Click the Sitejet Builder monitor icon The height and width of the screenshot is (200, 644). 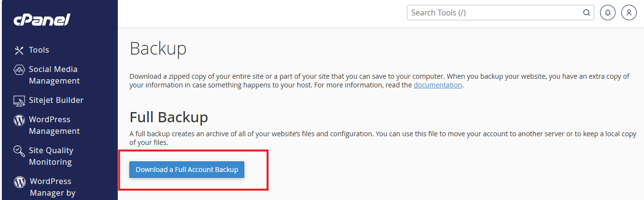19,100
